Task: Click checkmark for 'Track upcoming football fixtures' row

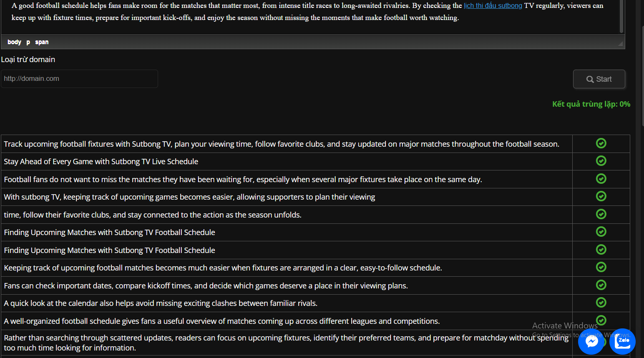Action: [601, 143]
